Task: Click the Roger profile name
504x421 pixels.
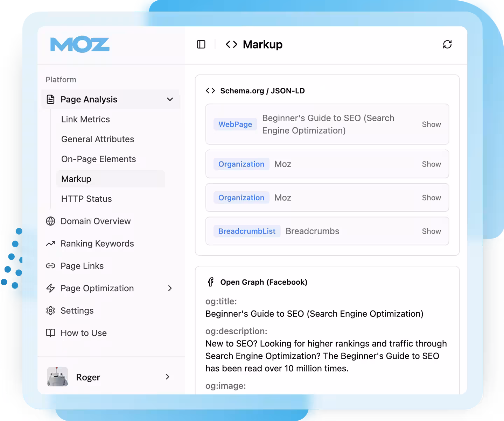Action: 88,377
